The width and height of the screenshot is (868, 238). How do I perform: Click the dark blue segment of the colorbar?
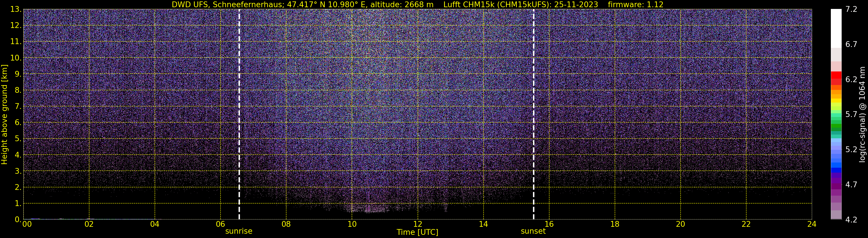click(836, 170)
